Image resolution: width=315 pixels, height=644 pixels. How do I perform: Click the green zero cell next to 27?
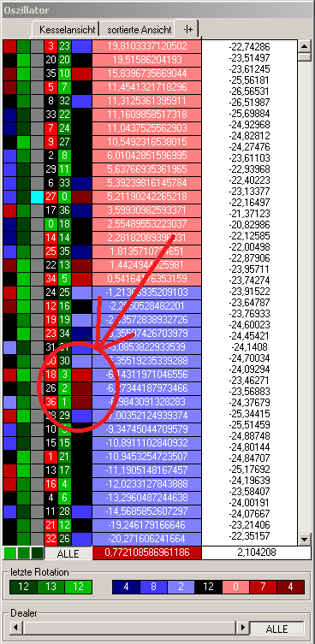pyautogui.click(x=64, y=197)
